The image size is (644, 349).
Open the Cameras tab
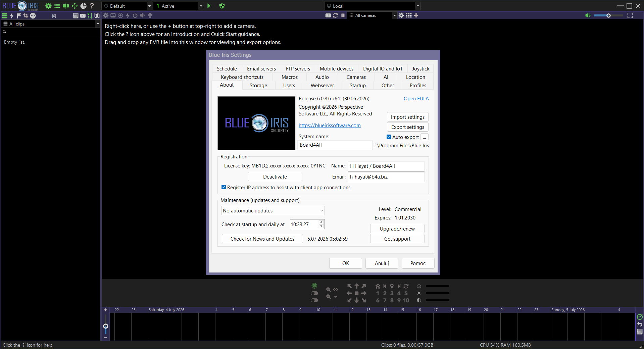356,77
